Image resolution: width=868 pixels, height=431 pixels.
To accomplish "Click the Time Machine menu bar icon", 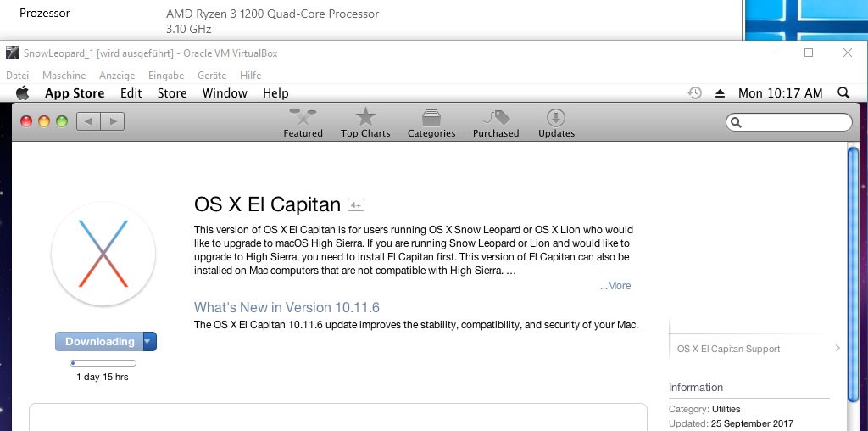I will (695, 93).
